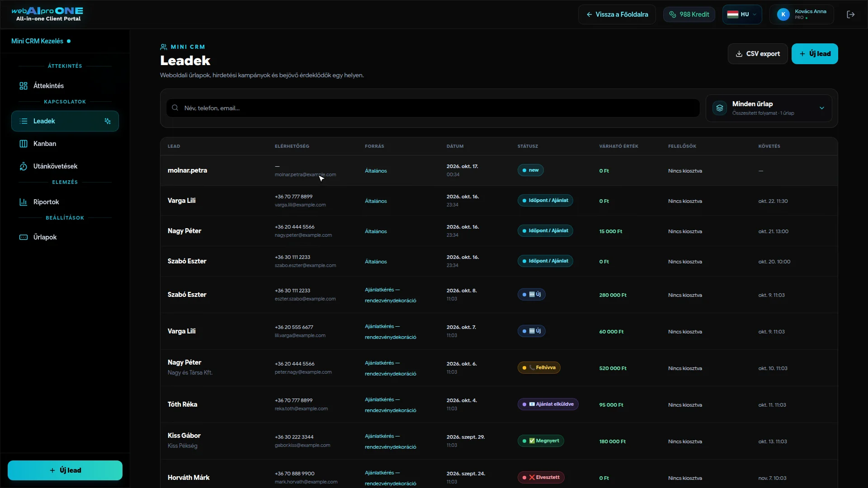
Task: Select the Leadek menu item
Action: click(65, 121)
